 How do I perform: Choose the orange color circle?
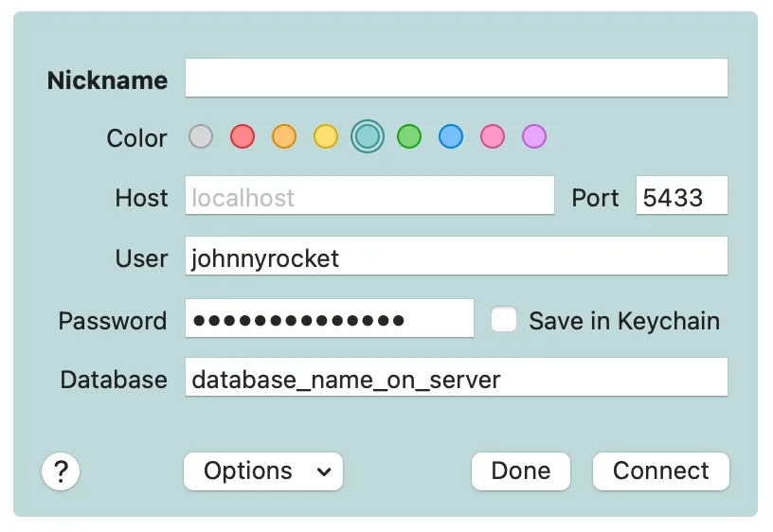[x=284, y=137]
